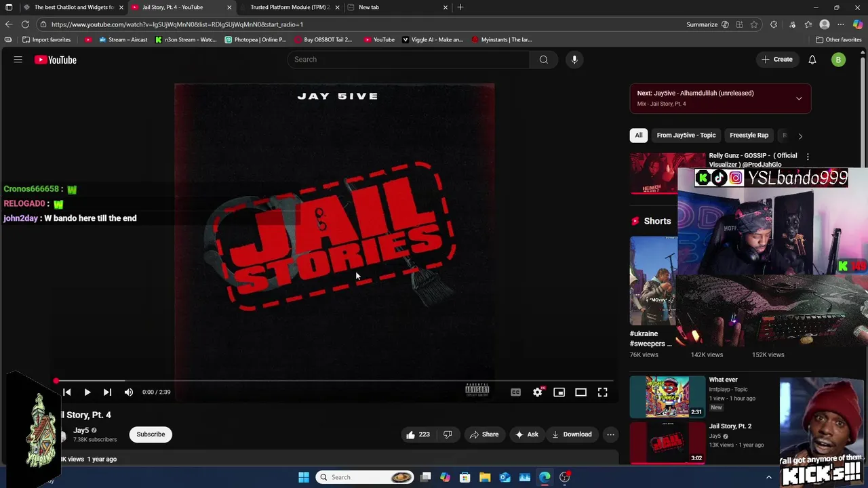This screenshot has width=868, height=488.
Task: Open File Explorer from the taskbar
Action: coord(485,477)
